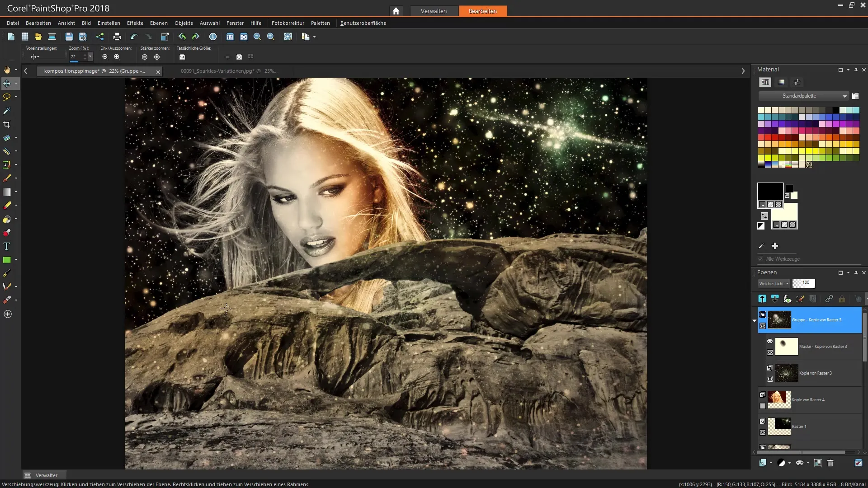Rotate image right with green arrow
This screenshot has height=488, width=868.
tap(196, 37)
